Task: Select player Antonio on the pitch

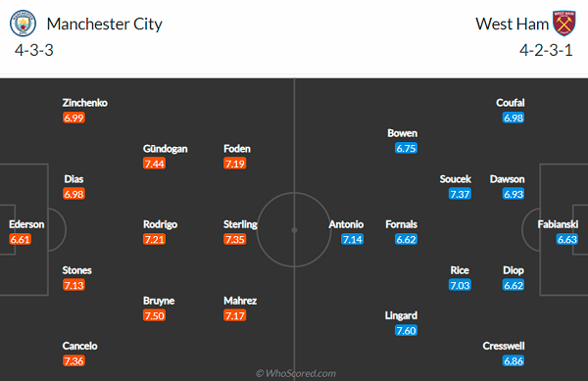Action: (x=346, y=224)
